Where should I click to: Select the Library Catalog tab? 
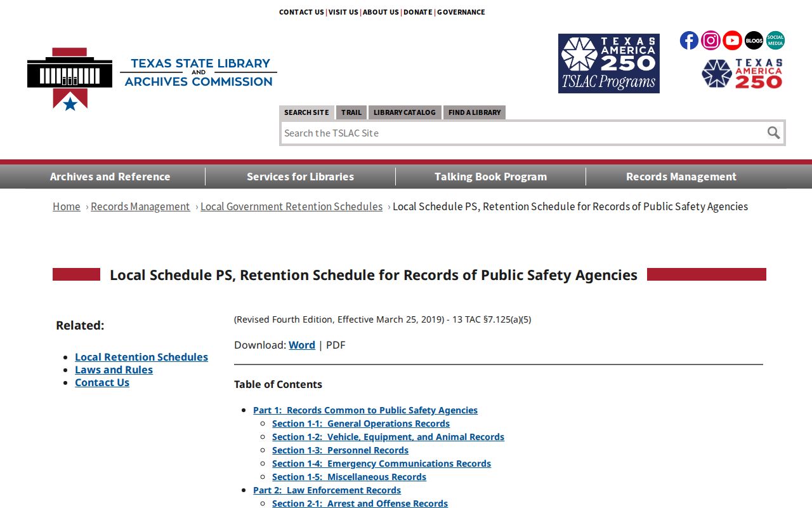click(405, 112)
